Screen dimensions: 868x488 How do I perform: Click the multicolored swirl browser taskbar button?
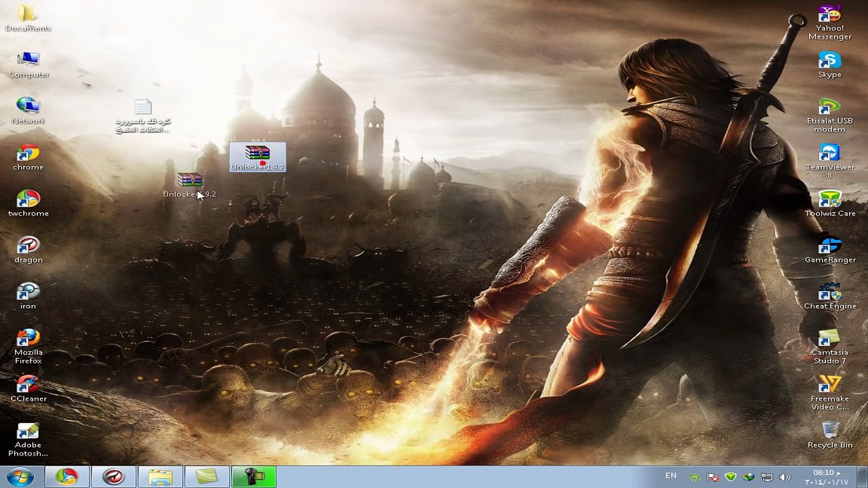66,477
